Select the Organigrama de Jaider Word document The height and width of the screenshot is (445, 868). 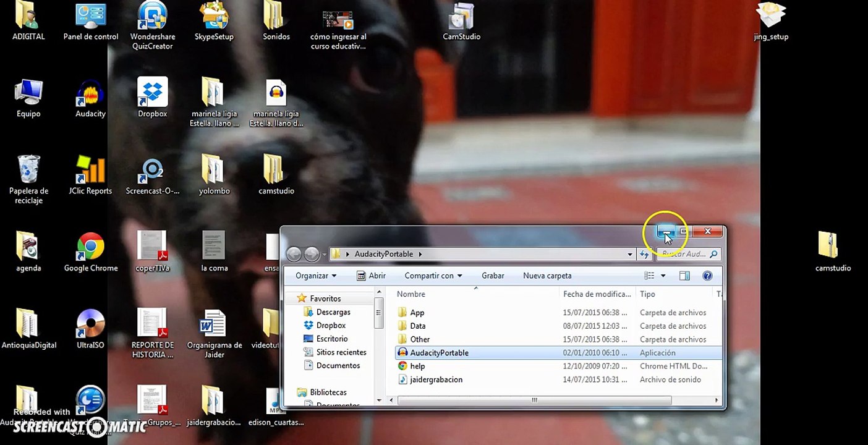pos(214,334)
